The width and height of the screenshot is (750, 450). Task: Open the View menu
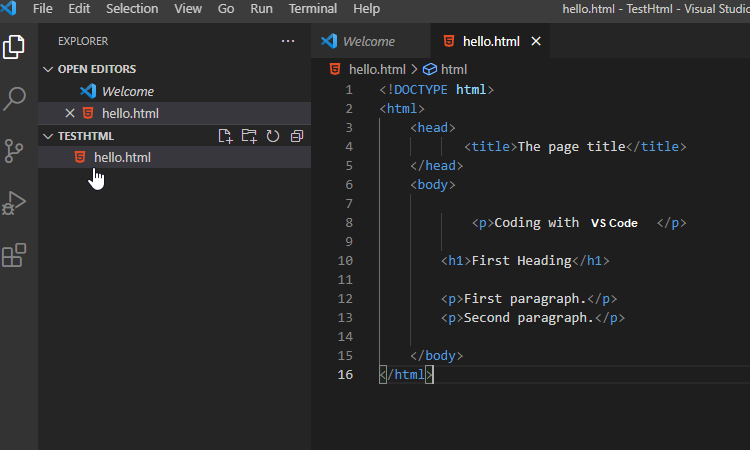(x=188, y=9)
